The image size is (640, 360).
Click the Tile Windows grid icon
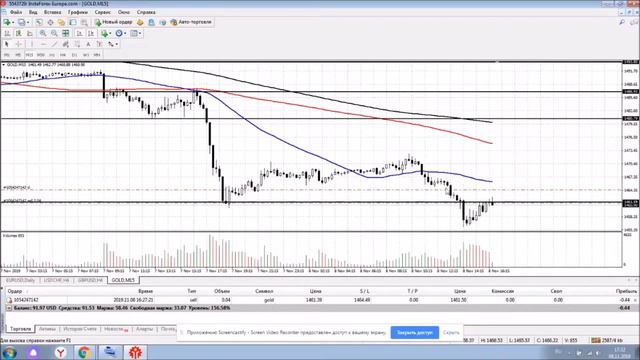click(65, 33)
